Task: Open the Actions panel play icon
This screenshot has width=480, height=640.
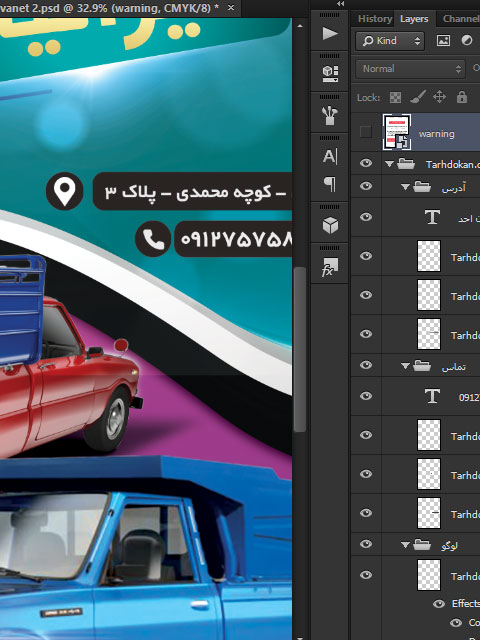Action: (x=330, y=33)
